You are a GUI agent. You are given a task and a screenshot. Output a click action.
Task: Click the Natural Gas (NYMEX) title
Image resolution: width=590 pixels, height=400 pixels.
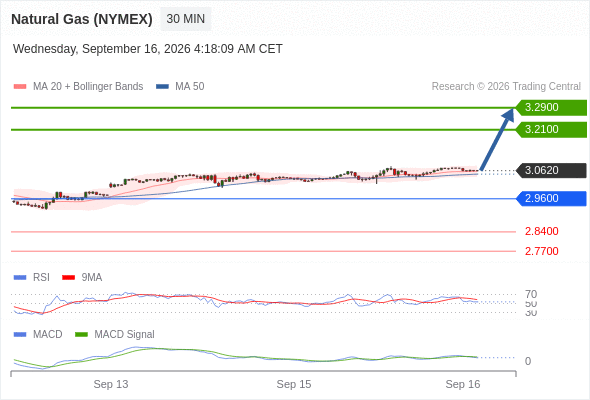(x=82, y=19)
